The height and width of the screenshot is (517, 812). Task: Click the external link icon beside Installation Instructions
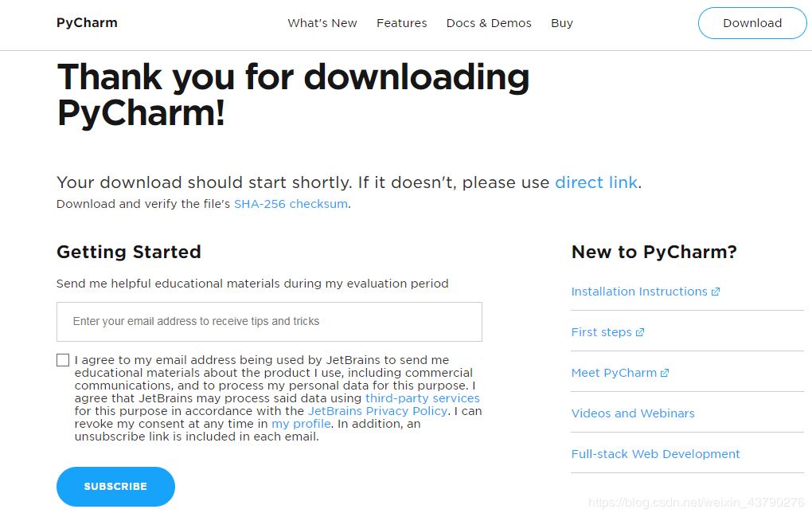(716, 292)
